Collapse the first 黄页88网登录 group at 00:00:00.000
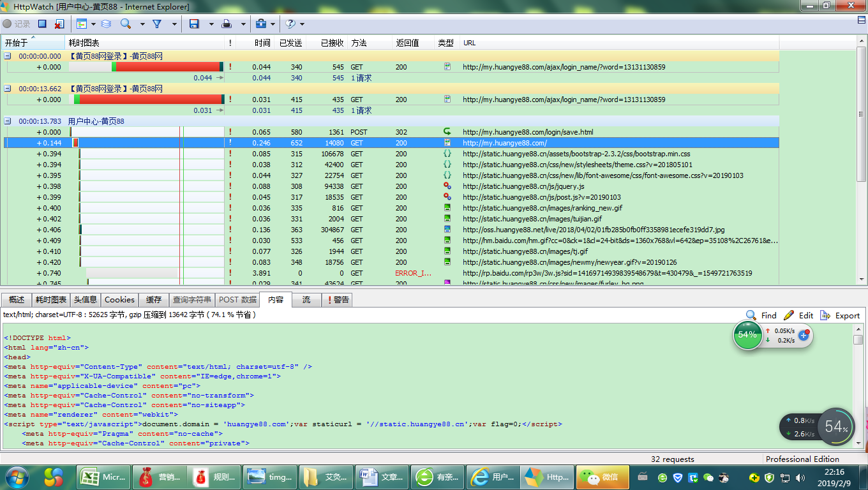868x490 pixels. [x=8, y=56]
